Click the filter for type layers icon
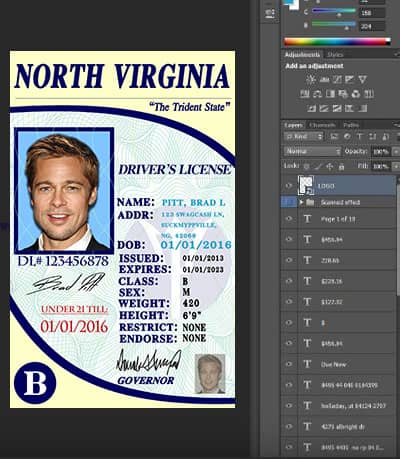 (360, 136)
